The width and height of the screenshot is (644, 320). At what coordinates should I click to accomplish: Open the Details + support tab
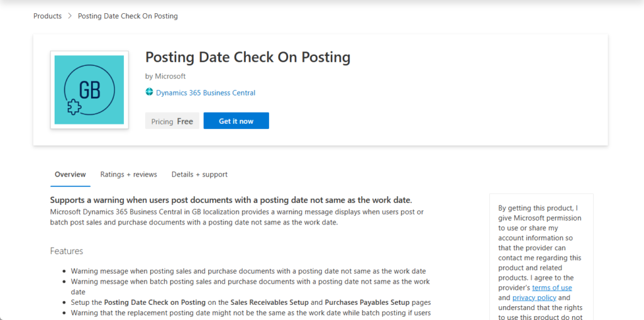[x=199, y=174]
